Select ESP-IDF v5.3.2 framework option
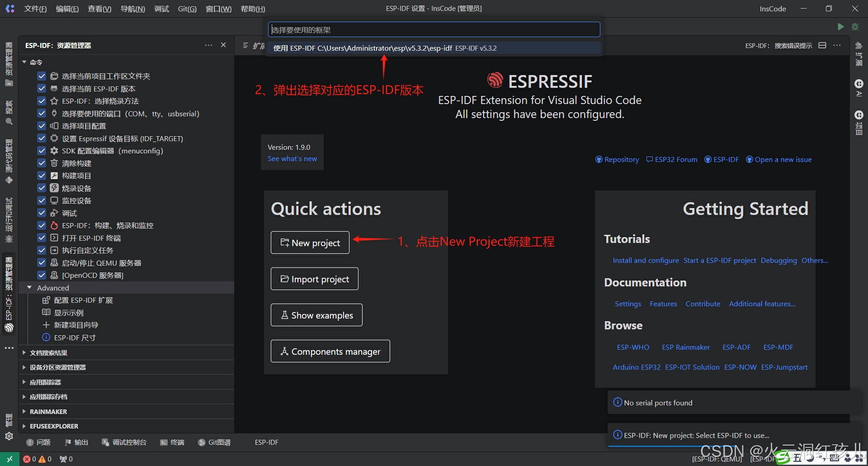The width and height of the screenshot is (868, 466). tap(434, 48)
